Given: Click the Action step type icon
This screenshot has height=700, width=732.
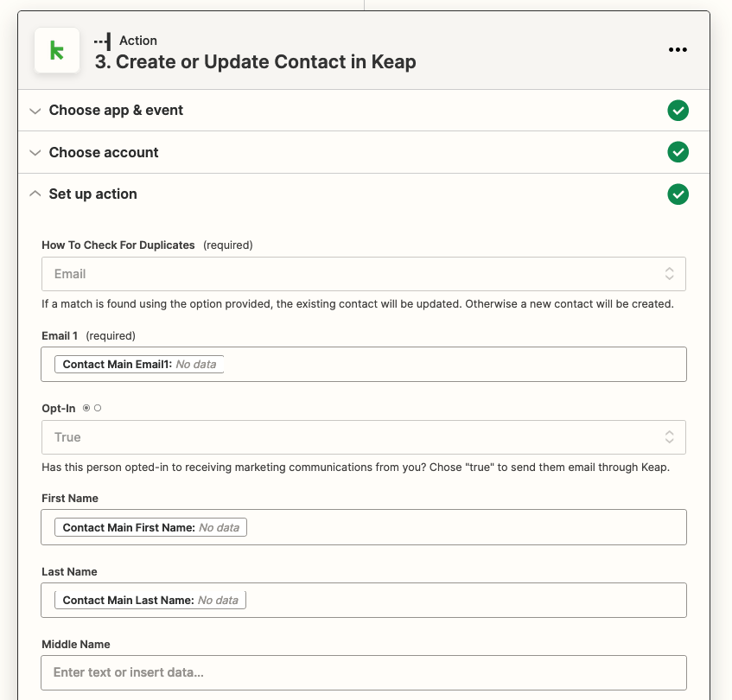Looking at the screenshot, I should [x=103, y=40].
